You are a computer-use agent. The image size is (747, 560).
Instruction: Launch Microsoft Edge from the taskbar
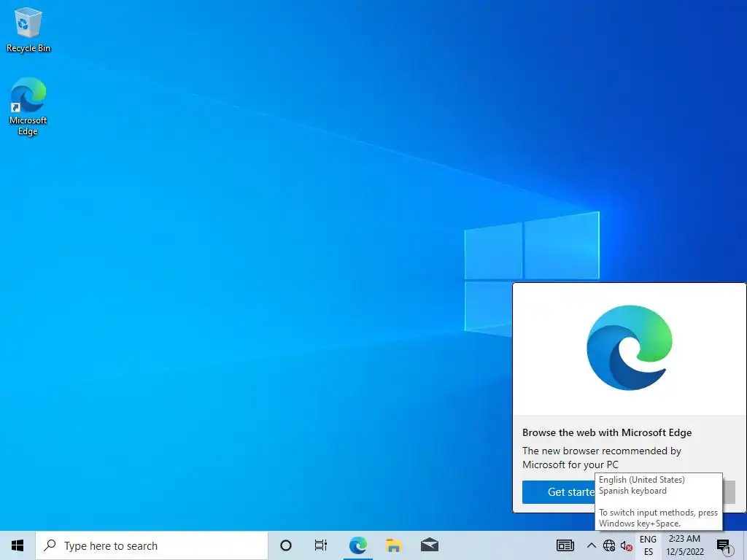click(357, 545)
